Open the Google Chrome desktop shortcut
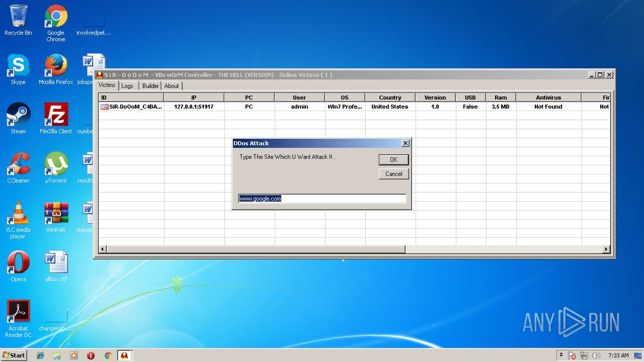The width and height of the screenshot is (644, 362). pos(56,24)
